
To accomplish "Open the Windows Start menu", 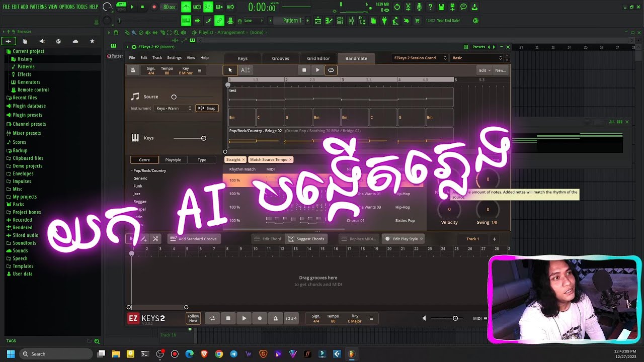I will point(11,354).
